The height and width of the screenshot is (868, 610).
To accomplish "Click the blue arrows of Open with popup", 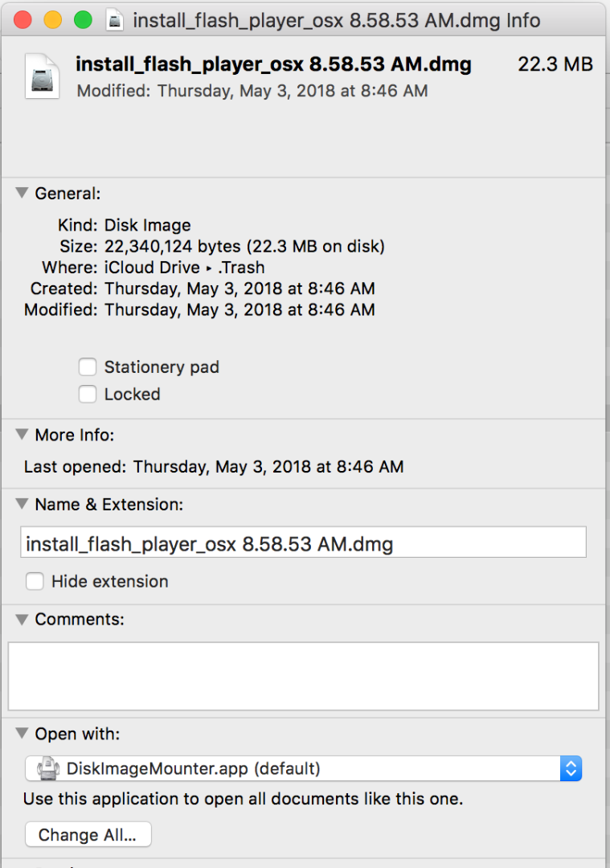I will tap(571, 768).
